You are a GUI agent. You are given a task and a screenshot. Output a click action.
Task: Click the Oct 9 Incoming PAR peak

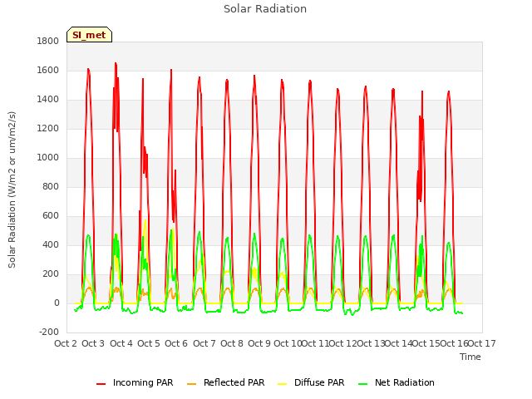pyautogui.click(x=254, y=76)
